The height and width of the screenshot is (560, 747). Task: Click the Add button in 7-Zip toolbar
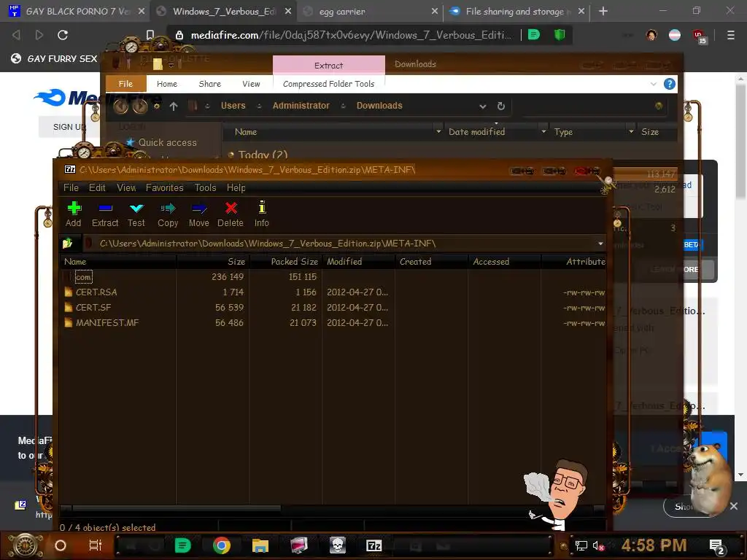(74, 214)
